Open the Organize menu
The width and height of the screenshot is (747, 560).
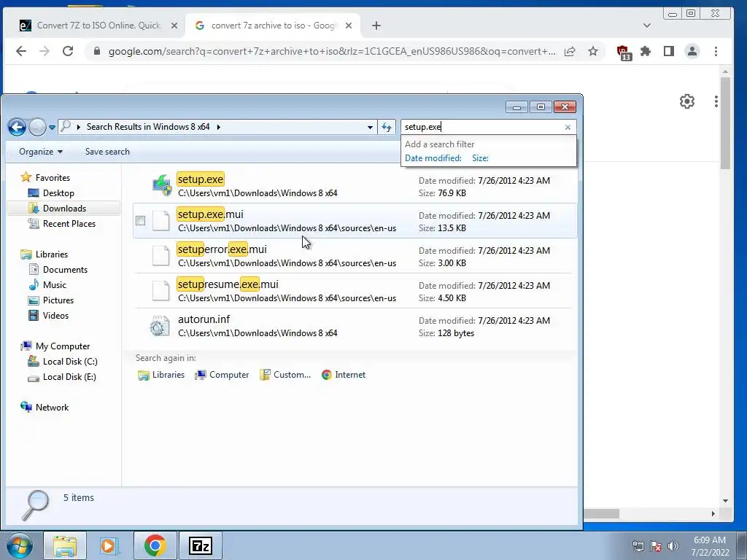pos(41,152)
